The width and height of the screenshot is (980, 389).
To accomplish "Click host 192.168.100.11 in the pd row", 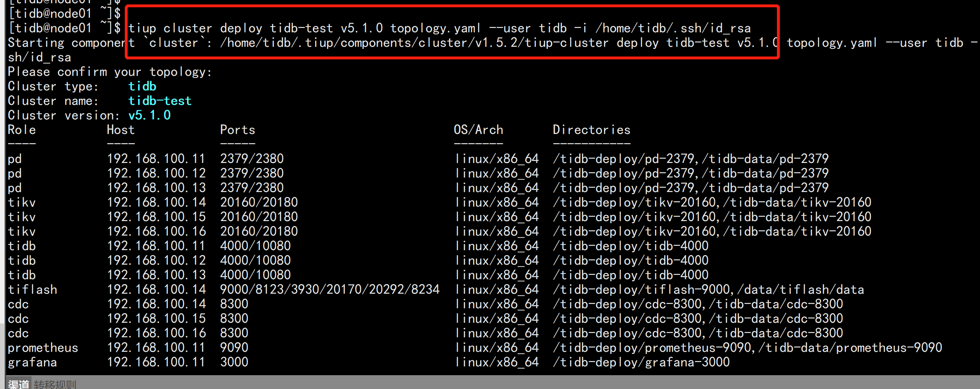I will point(156,159).
